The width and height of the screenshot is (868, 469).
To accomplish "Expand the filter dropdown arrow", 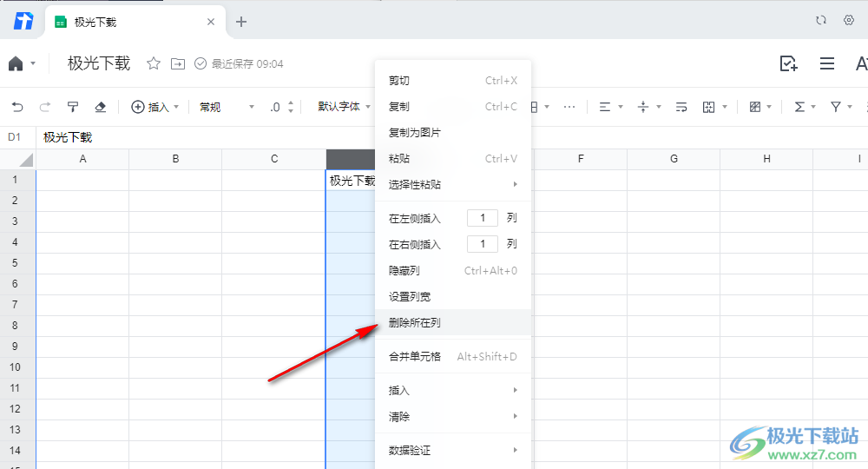I will (850, 107).
